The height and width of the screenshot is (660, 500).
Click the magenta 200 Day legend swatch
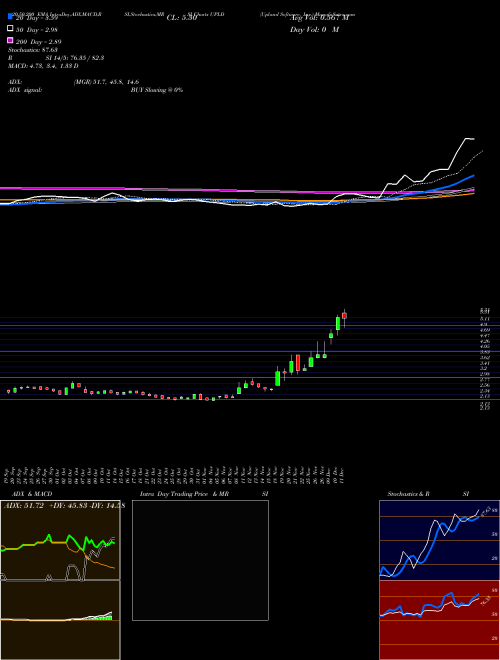[10, 41]
